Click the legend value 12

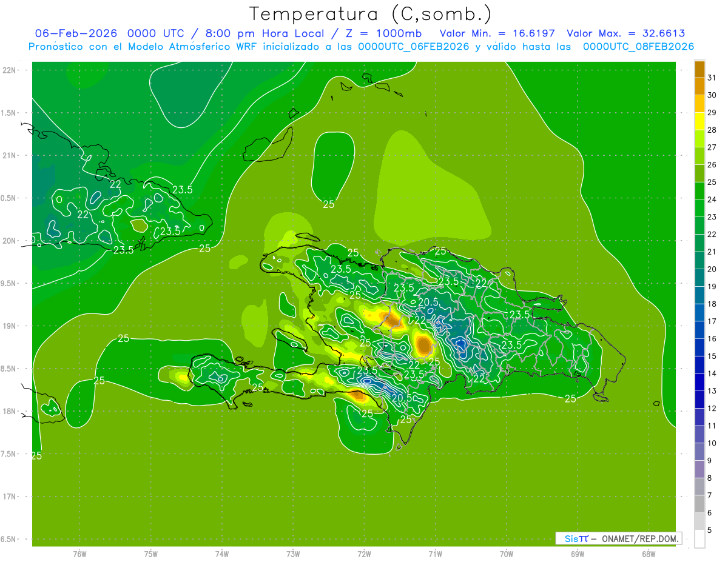(712, 408)
